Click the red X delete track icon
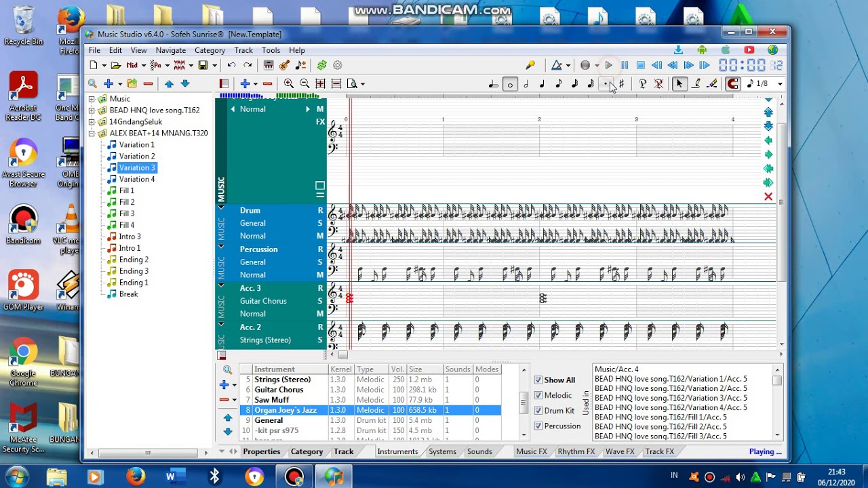Viewport: 868px width, 488px height. click(x=768, y=197)
